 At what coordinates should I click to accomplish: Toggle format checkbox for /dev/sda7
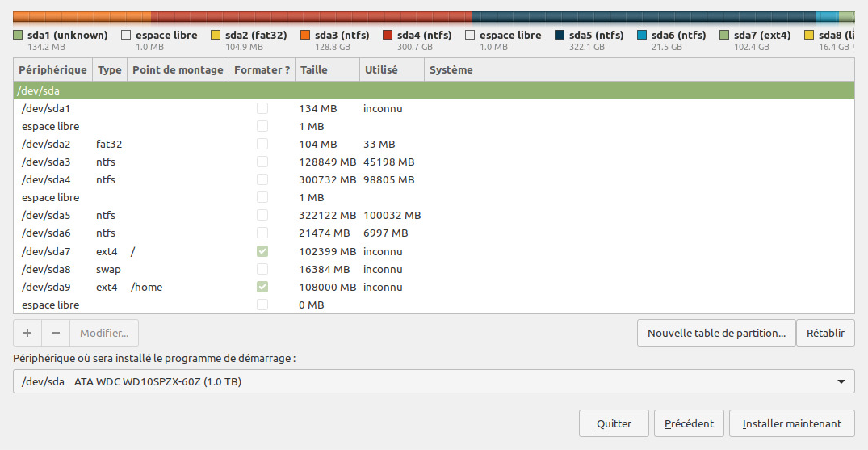coord(262,251)
